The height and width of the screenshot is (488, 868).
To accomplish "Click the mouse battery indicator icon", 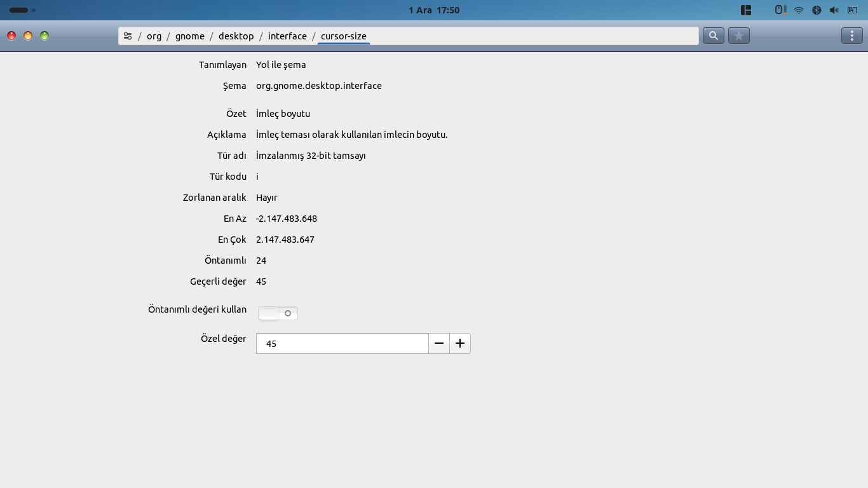I will tap(780, 10).
